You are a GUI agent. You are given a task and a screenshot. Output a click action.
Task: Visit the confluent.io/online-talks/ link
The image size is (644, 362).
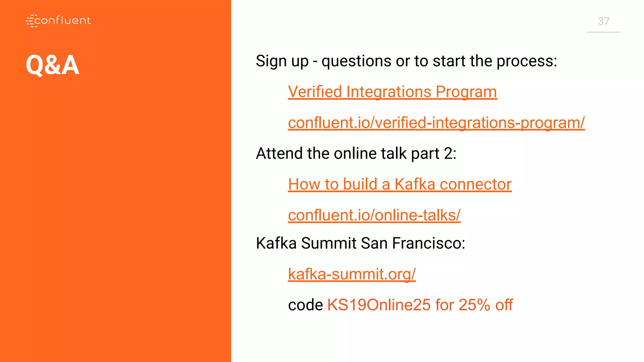tap(374, 215)
